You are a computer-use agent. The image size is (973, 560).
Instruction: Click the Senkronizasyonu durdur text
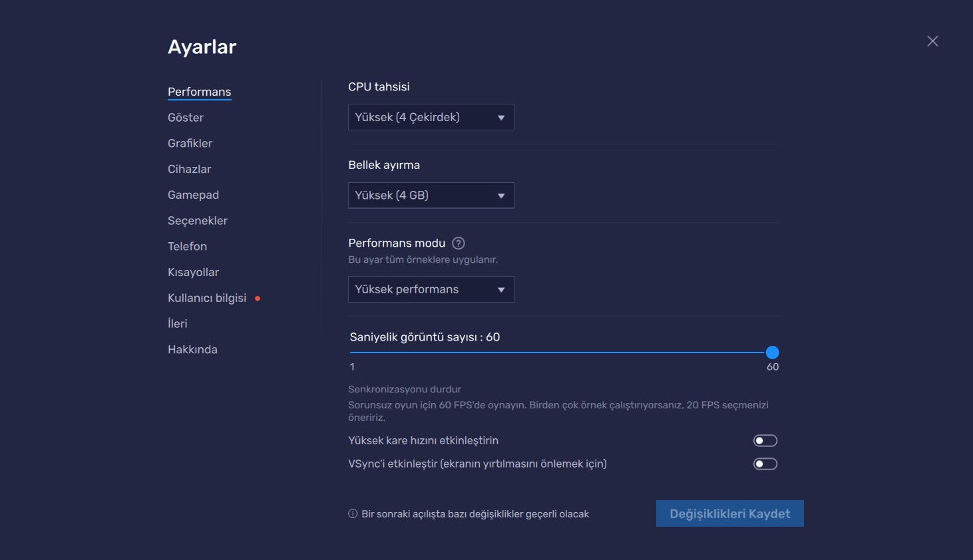click(405, 390)
